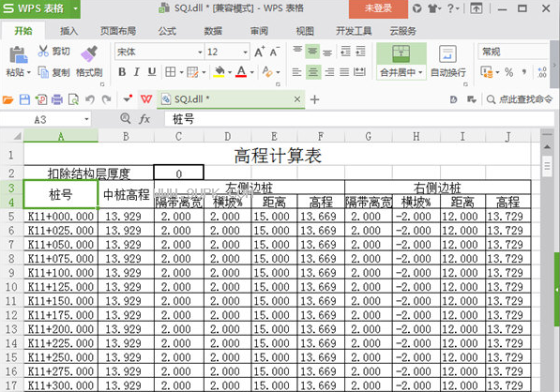
Task: Align text left
Action: tap(296, 72)
